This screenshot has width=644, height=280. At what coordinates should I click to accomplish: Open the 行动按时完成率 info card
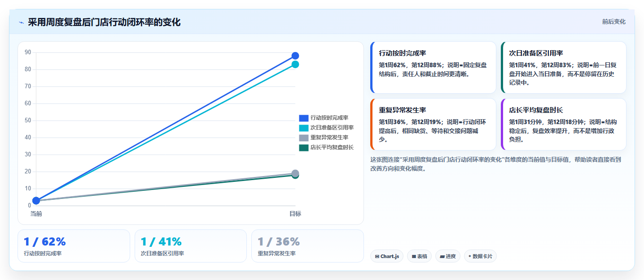click(433, 68)
